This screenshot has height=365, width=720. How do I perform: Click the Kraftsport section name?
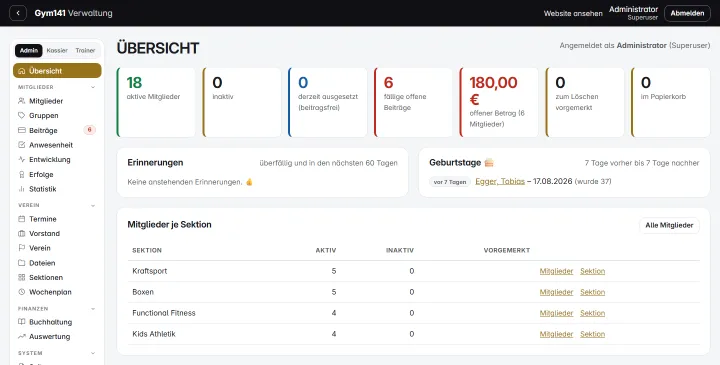pos(150,271)
